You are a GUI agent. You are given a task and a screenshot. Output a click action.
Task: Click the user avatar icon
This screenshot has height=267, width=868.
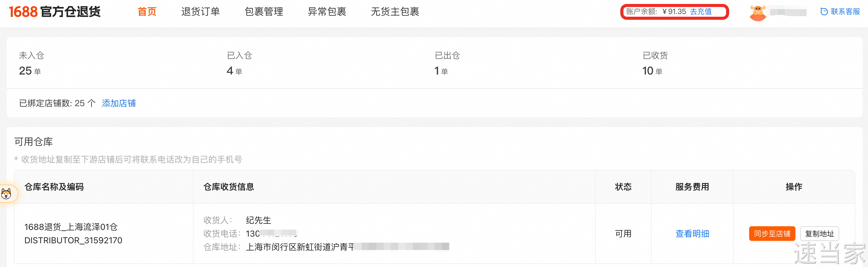[x=757, y=13]
